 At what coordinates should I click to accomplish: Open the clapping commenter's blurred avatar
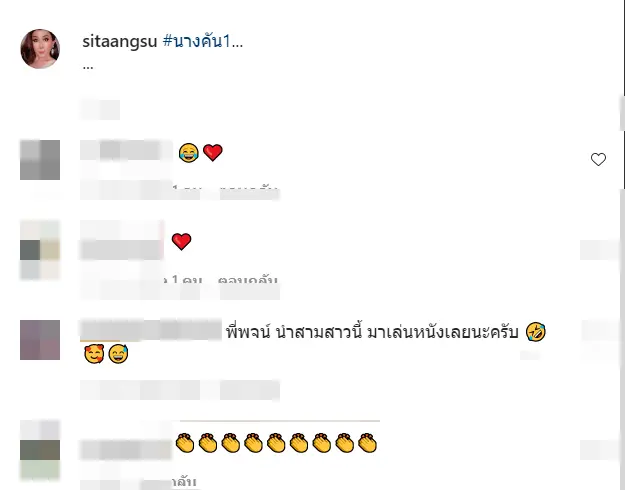point(40,450)
